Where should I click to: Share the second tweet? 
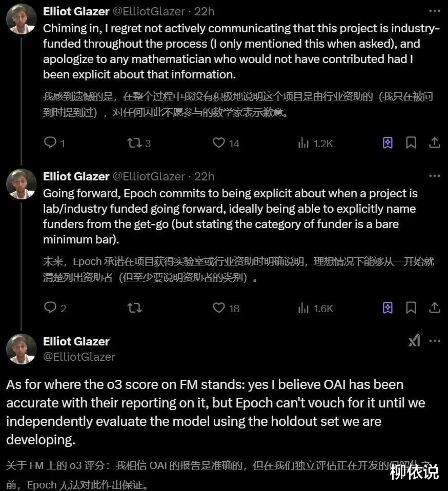click(435, 308)
